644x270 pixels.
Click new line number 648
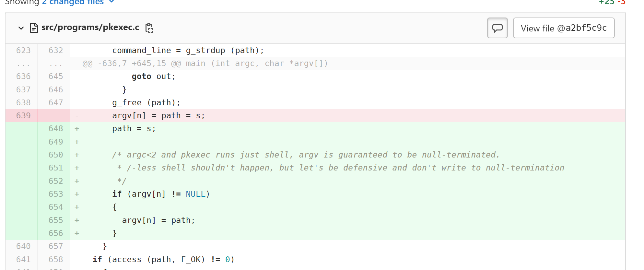(x=56, y=129)
